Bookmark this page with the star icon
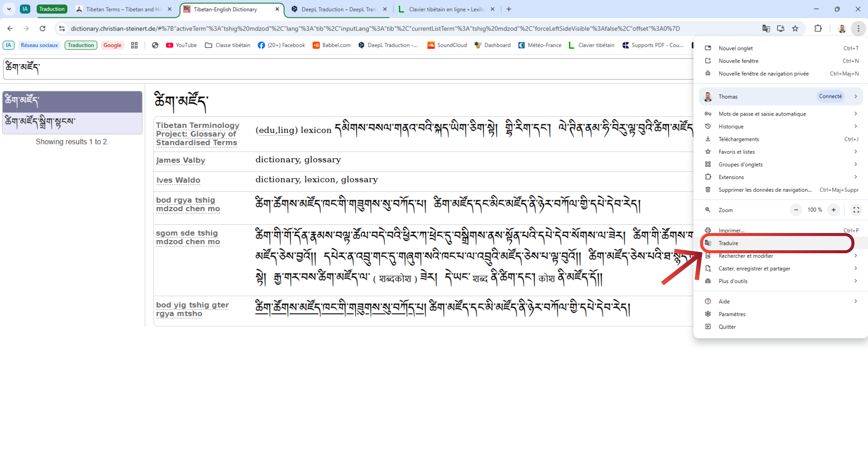Image resolution: width=868 pixels, height=466 pixels. (x=795, y=29)
